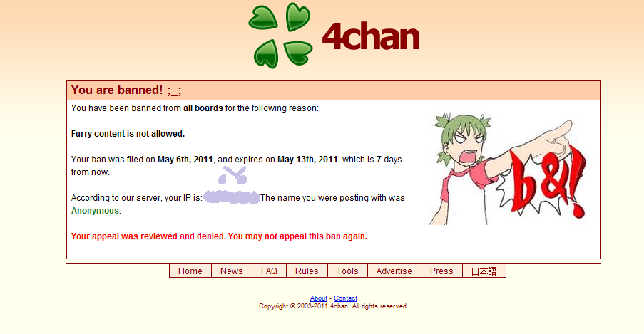Click the green Anonymous poster name
Viewport: 644px width, 334px height.
[x=96, y=211]
